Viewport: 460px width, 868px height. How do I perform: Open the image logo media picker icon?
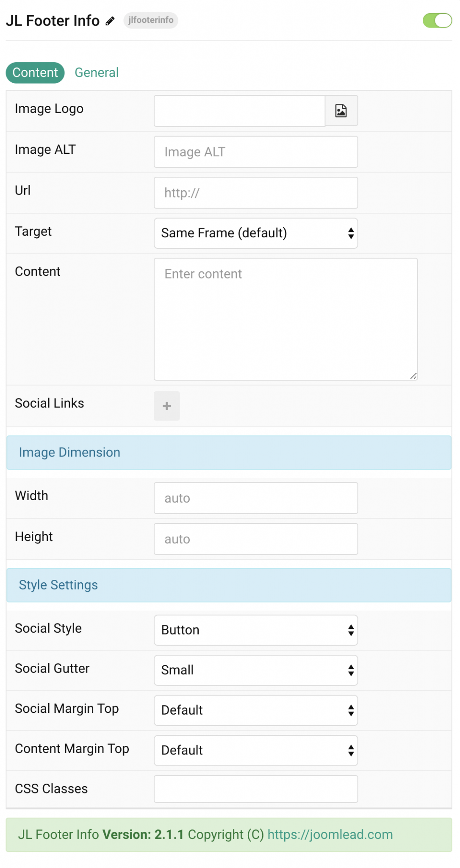341,111
